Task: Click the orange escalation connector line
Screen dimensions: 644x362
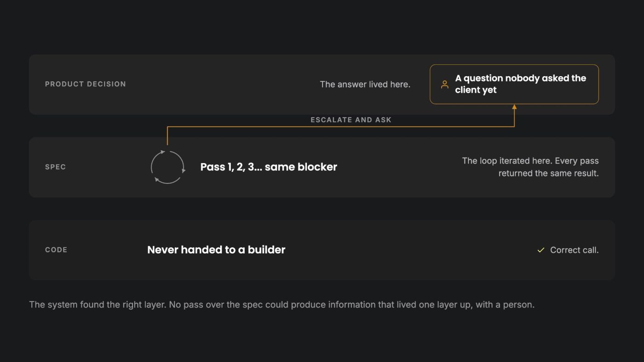Action: 340,127
